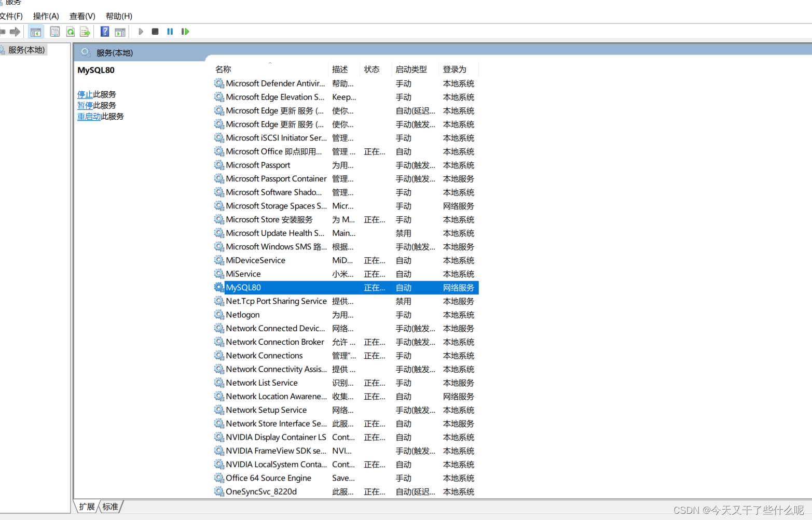Click the Start Service play icon

pos(141,32)
